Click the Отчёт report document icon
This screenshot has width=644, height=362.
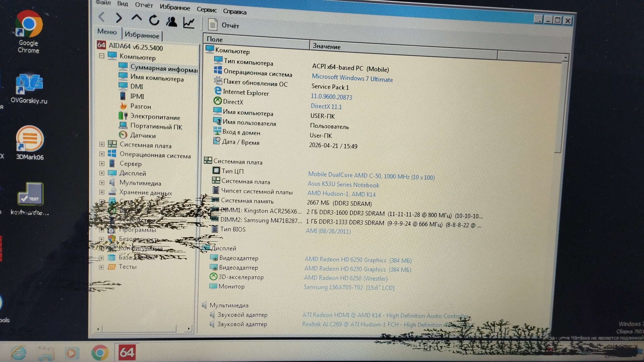click(212, 25)
